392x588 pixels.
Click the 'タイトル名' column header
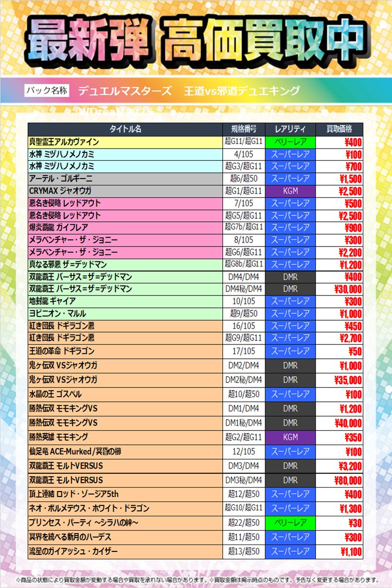[x=125, y=129]
